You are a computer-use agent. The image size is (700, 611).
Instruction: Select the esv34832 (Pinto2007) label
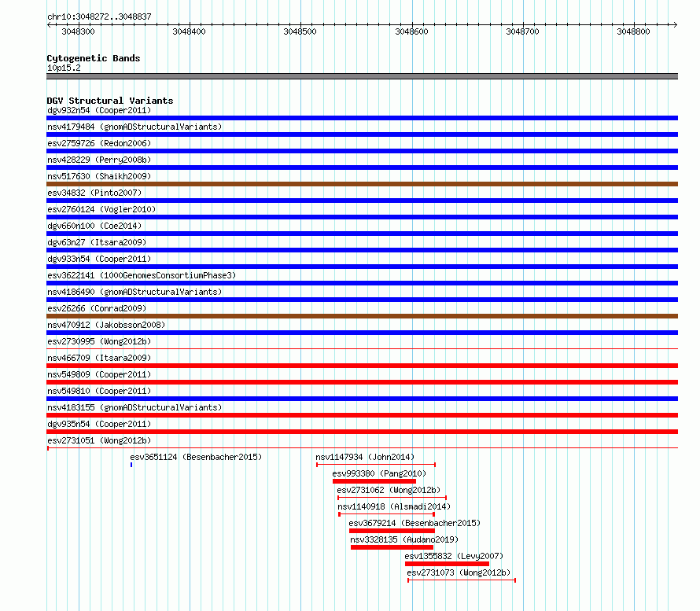click(x=94, y=193)
